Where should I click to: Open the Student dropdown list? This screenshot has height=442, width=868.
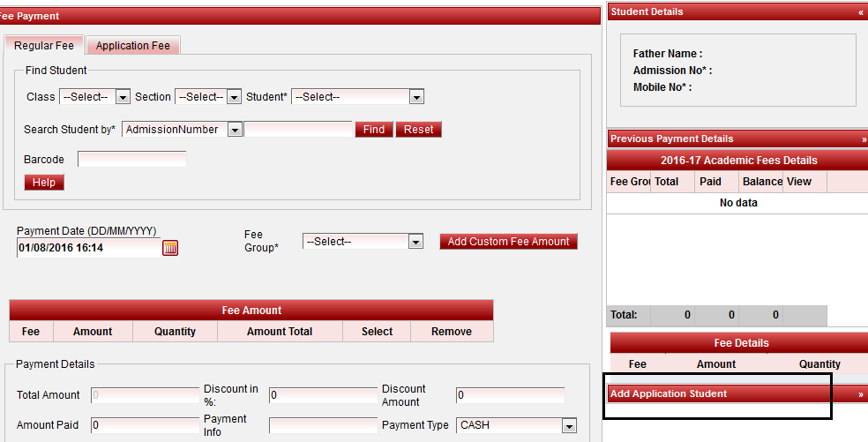point(416,97)
